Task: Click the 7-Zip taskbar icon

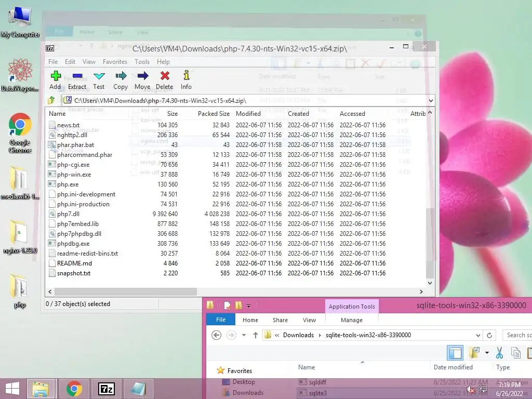Action: click(x=106, y=389)
